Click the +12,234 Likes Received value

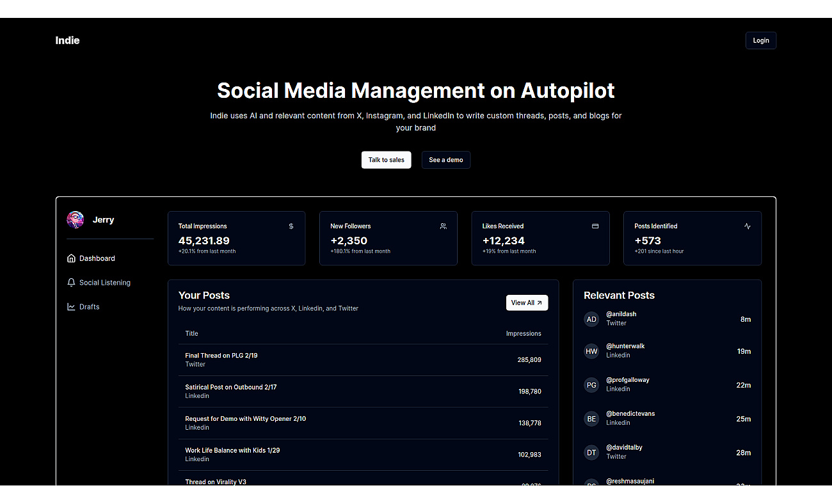(503, 240)
